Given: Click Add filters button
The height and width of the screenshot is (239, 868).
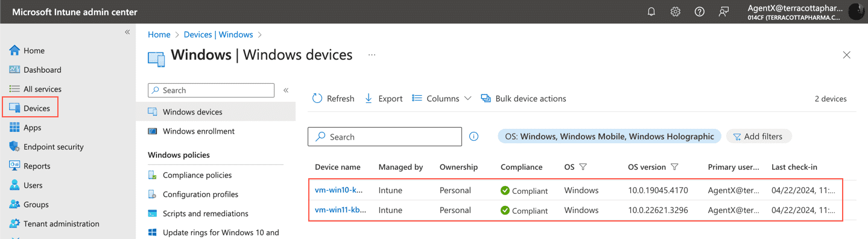Looking at the screenshot, I should (759, 137).
